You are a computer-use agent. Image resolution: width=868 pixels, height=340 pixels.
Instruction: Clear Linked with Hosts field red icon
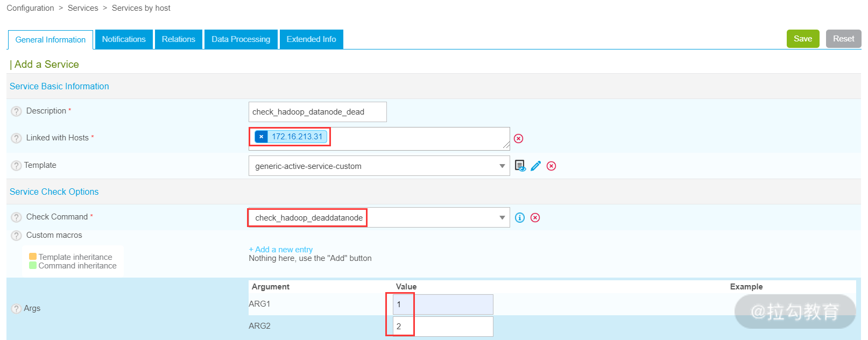pyautogui.click(x=519, y=139)
